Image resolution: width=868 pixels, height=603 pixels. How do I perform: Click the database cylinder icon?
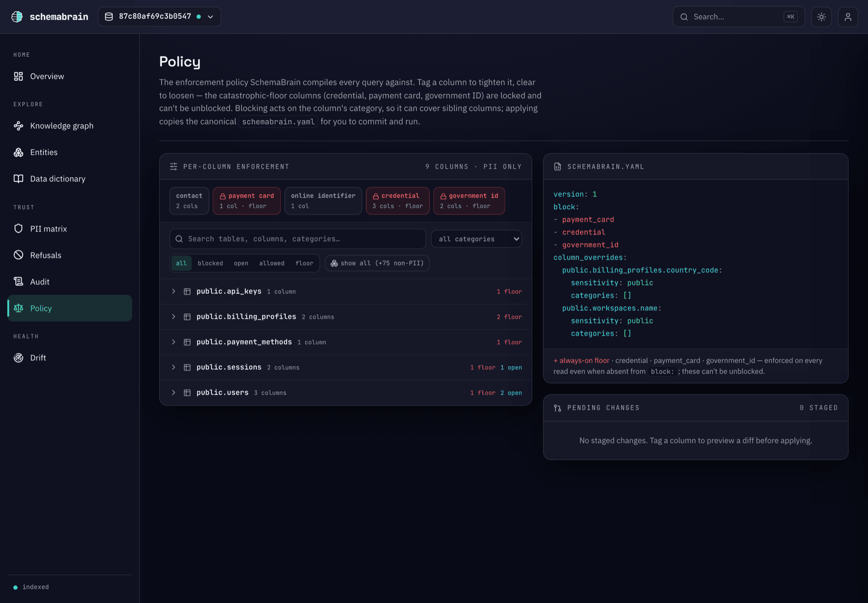[109, 17]
